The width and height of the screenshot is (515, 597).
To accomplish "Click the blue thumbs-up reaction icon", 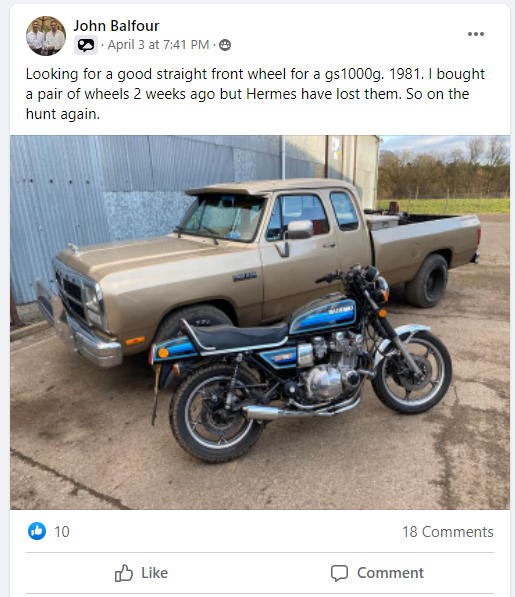I will [37, 531].
